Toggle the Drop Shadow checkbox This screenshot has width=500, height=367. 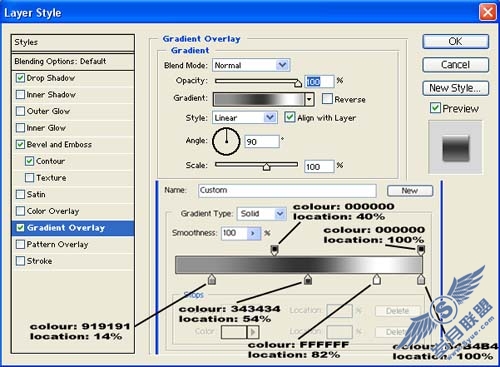pyautogui.click(x=21, y=78)
